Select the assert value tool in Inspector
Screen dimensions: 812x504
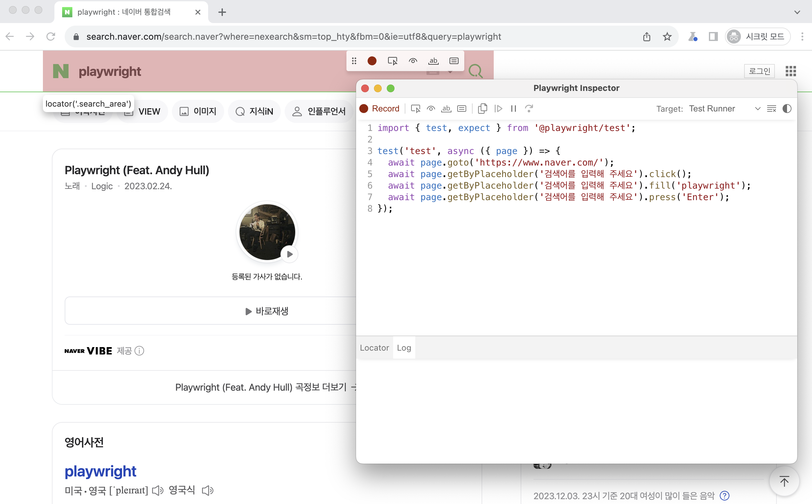(x=462, y=108)
